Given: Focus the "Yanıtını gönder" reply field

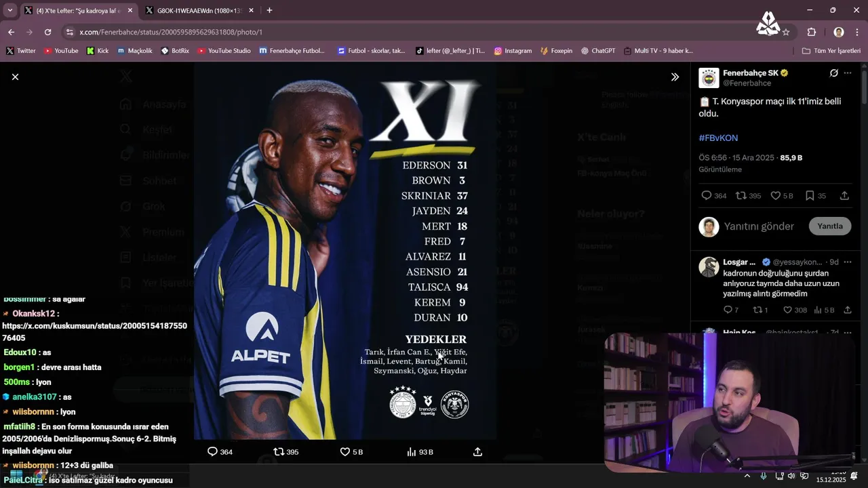Looking at the screenshot, I should [759, 226].
